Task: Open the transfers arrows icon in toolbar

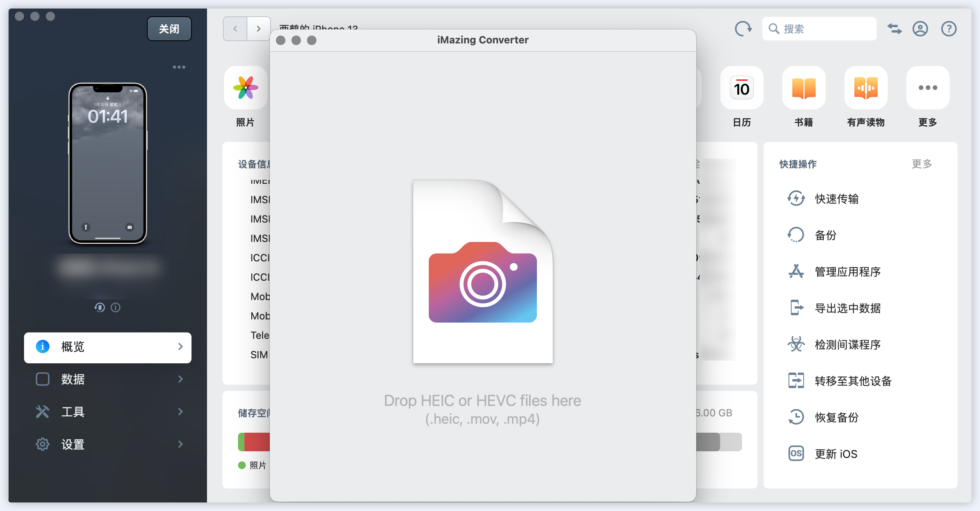Action: (894, 29)
